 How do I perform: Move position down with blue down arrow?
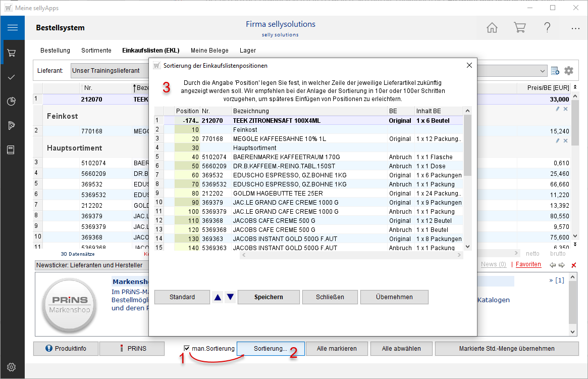point(230,297)
